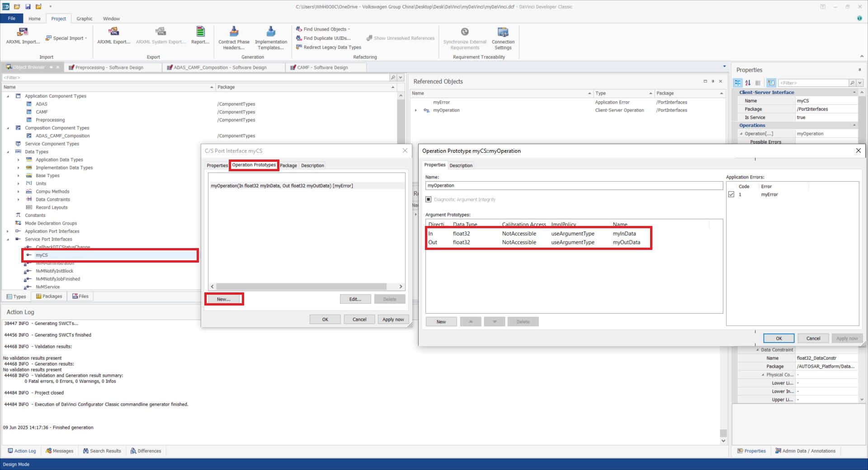Toggle categorized view in Properties panel
Image resolution: width=868 pixels, height=470 pixels.
pyautogui.click(x=738, y=83)
